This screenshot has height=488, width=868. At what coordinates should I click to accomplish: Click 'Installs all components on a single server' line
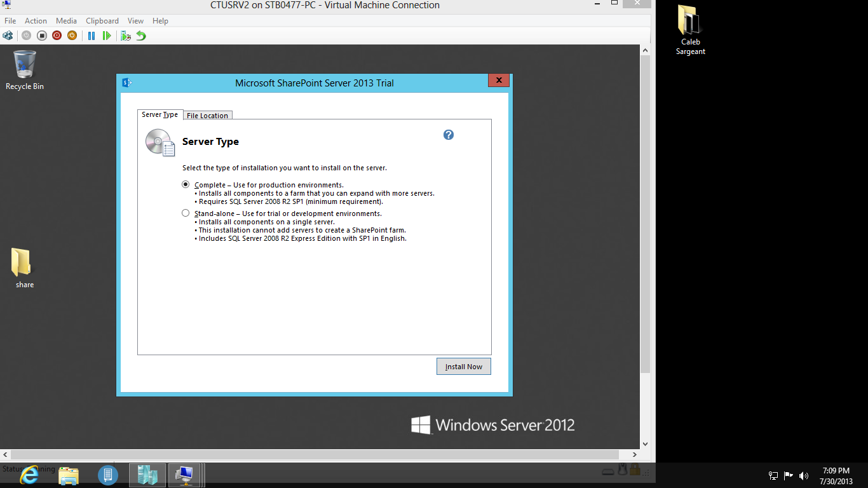(x=264, y=222)
